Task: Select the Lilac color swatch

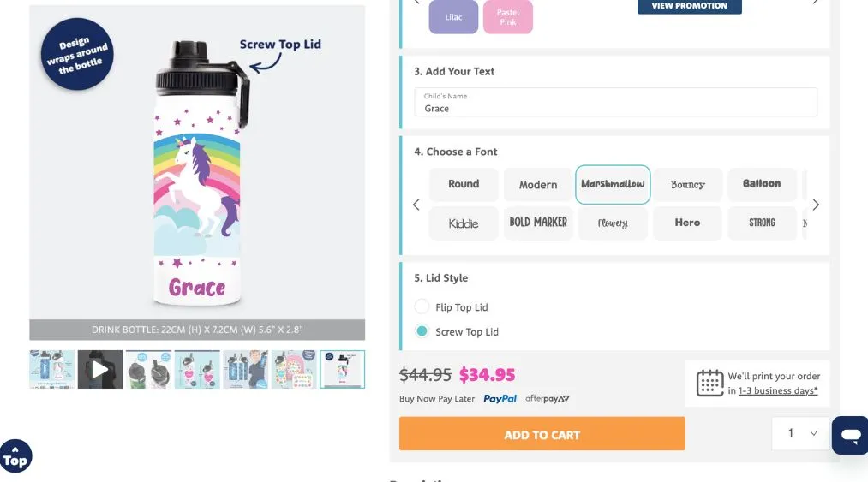Action: [x=453, y=17]
